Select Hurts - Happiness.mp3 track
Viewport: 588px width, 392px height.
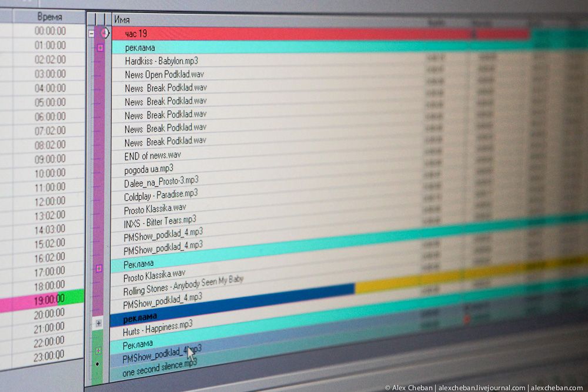(158, 329)
